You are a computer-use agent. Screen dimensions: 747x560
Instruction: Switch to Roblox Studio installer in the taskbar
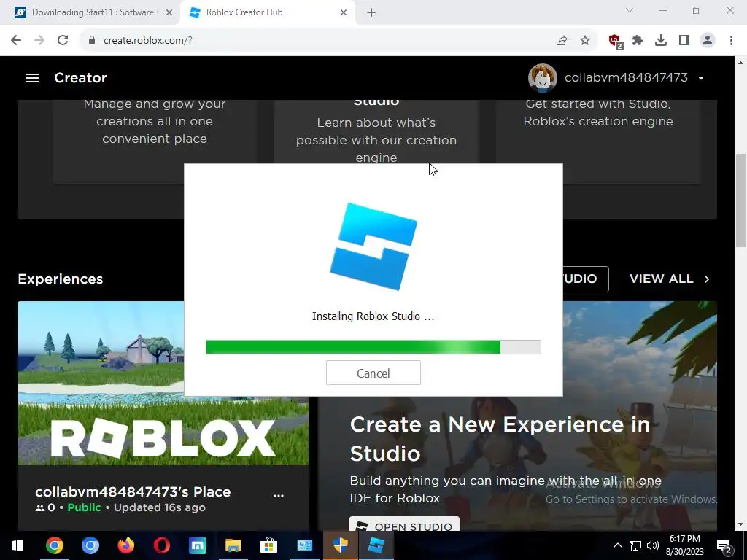point(376,545)
